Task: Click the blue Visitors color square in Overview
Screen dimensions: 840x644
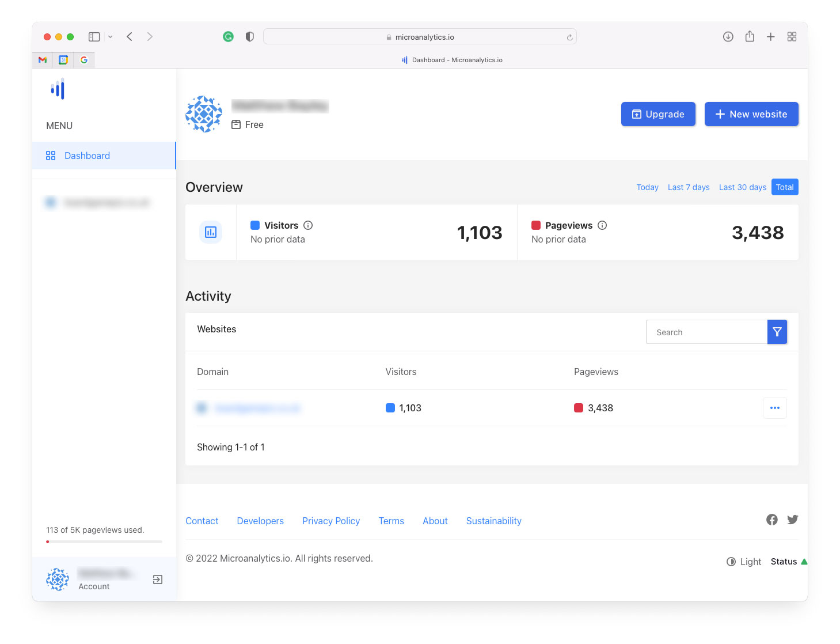Action: pos(255,225)
